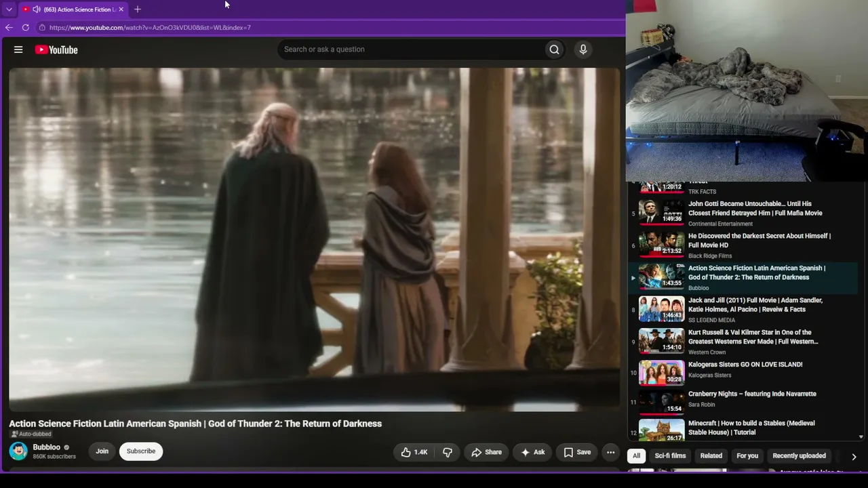Image resolution: width=868 pixels, height=488 pixels.
Task: Open the Share dialog
Action: 486,452
